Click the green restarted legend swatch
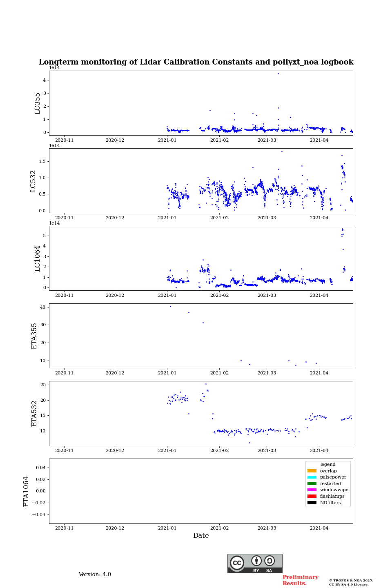The image size is (392, 588). (x=312, y=483)
